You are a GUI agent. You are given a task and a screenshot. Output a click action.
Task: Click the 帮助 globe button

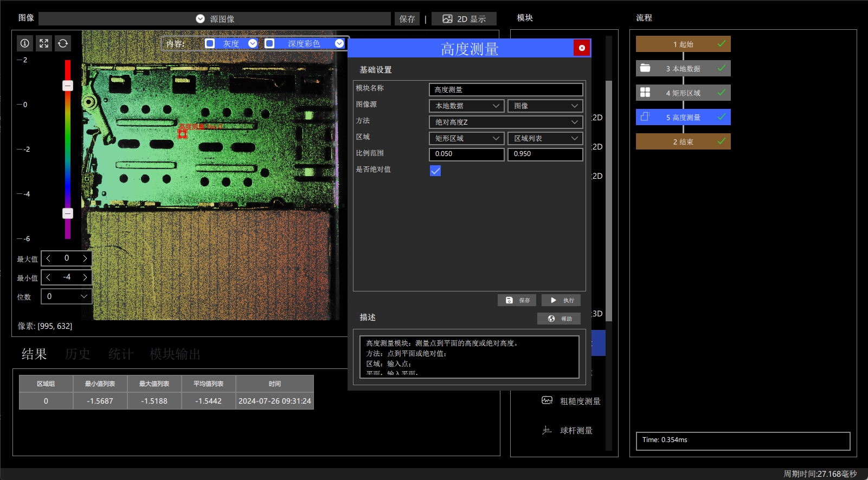pos(559,319)
